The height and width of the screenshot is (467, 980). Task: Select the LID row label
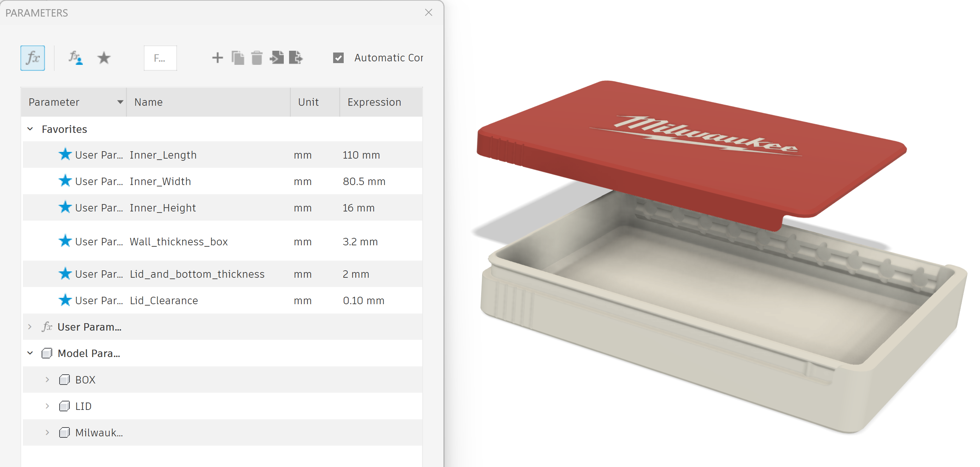pyautogui.click(x=83, y=406)
